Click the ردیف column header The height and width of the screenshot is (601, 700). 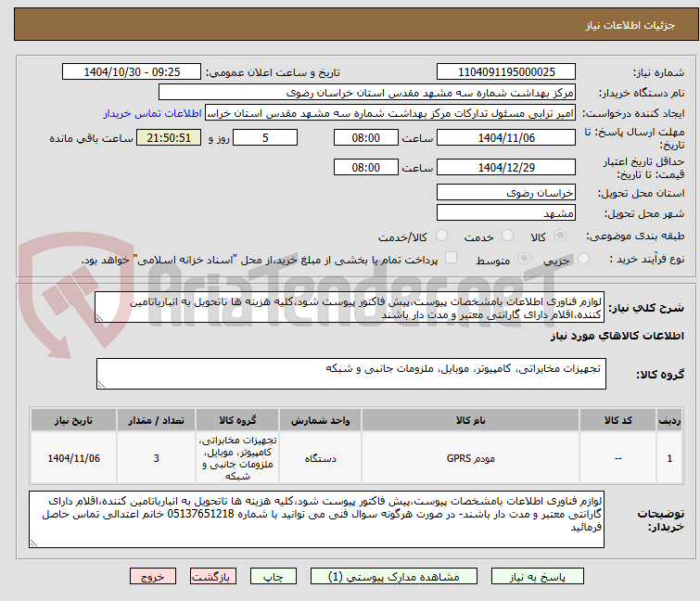click(x=669, y=420)
